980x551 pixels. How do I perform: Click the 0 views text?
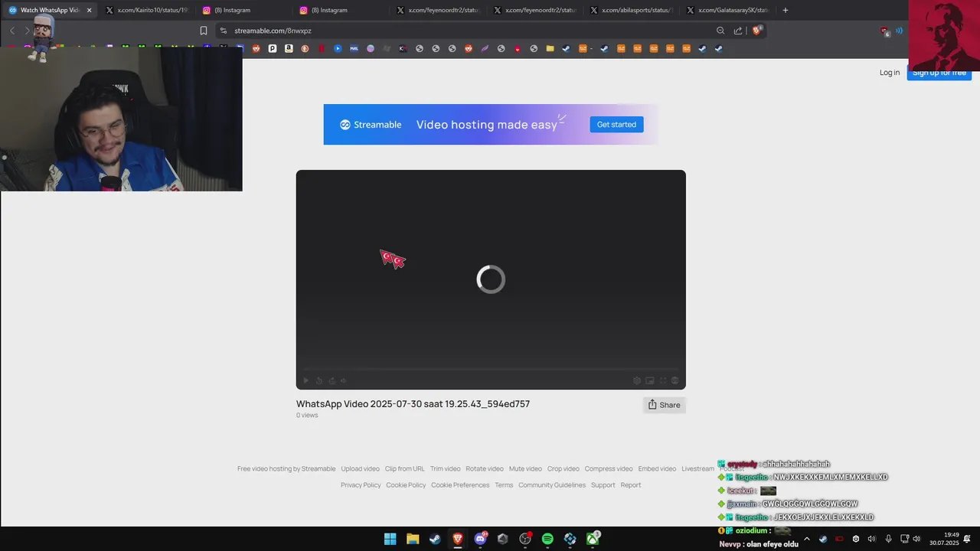click(x=307, y=416)
